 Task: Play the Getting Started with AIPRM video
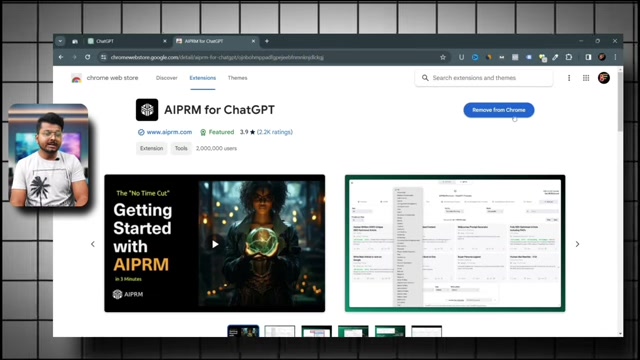215,244
